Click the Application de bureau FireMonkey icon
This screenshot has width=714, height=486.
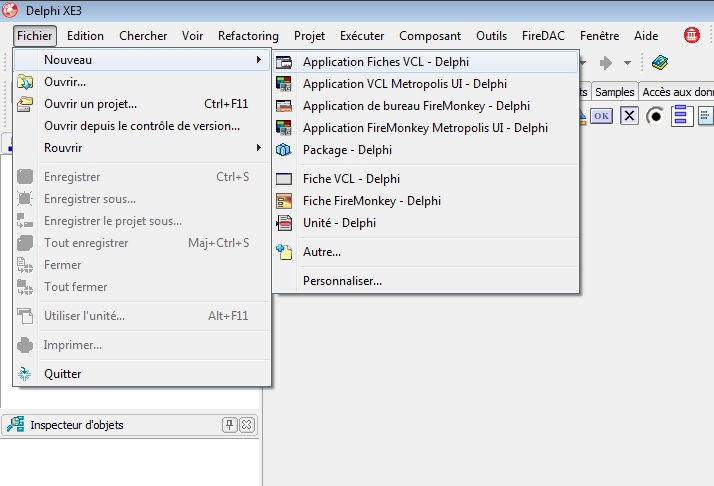(x=284, y=106)
